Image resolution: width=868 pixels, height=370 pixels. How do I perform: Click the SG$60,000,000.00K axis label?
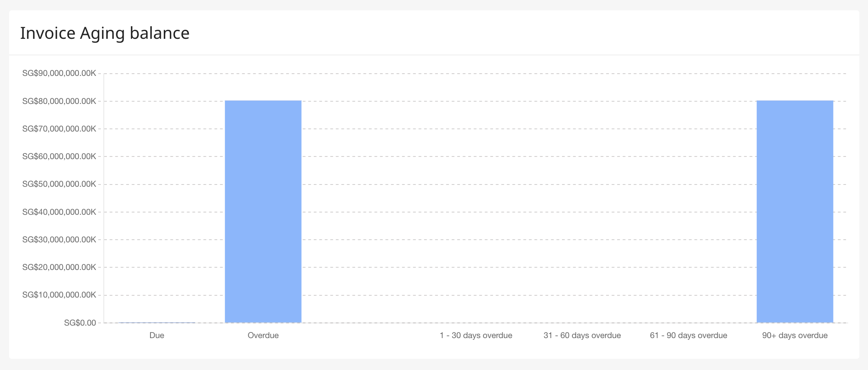click(x=59, y=157)
